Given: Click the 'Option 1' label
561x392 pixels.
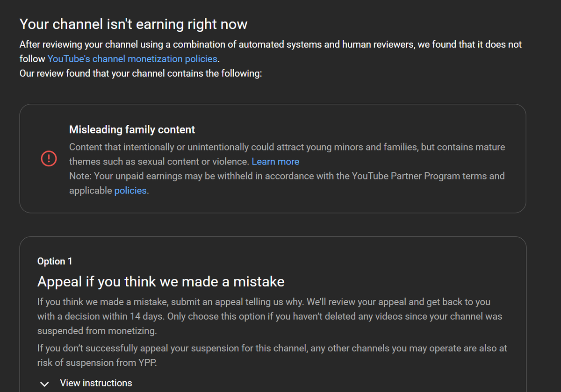Looking at the screenshot, I should point(55,261).
